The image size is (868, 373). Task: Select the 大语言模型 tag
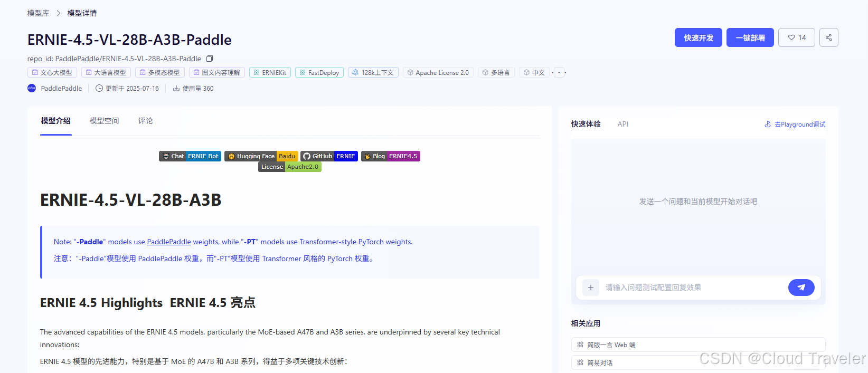[106, 72]
